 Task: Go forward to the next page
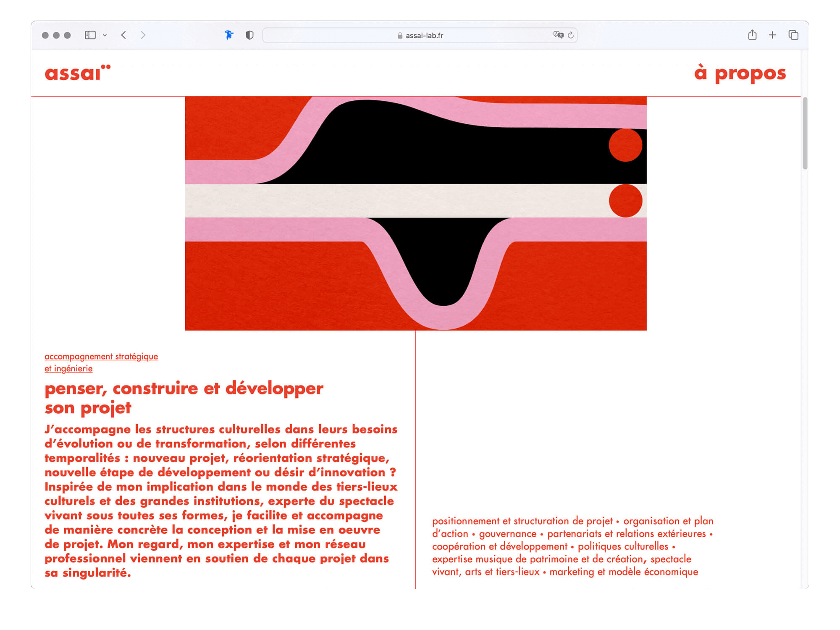[x=143, y=35]
